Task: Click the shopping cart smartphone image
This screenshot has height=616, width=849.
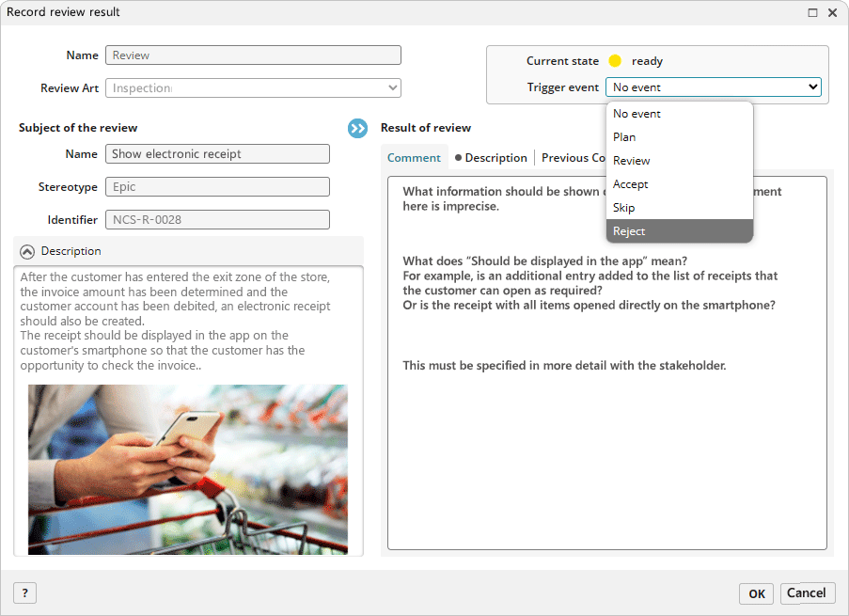Action: 187,468
